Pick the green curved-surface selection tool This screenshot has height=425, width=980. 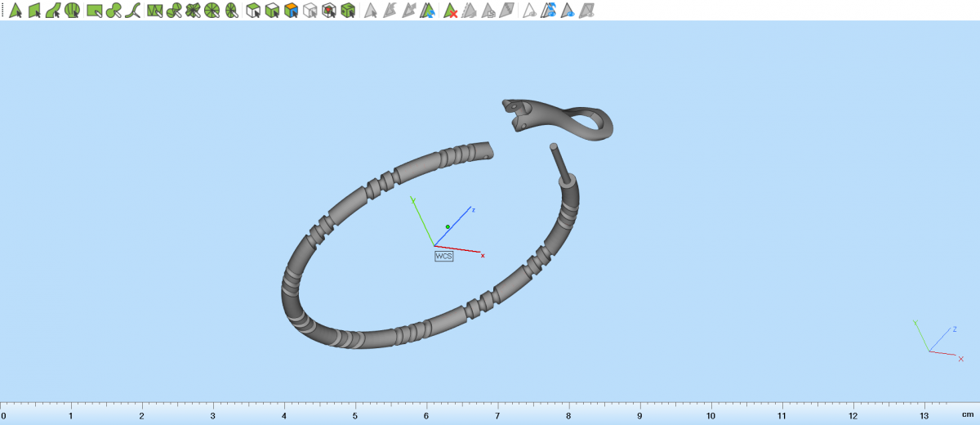tap(54, 11)
